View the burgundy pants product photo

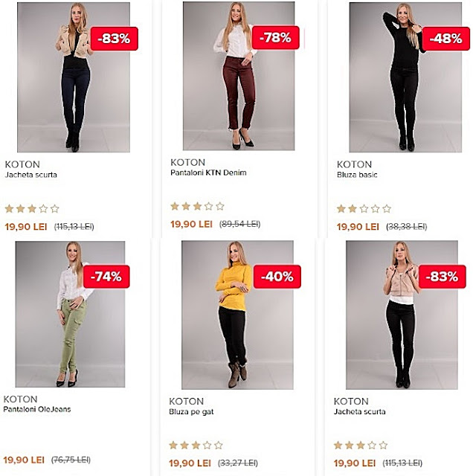[239, 76]
